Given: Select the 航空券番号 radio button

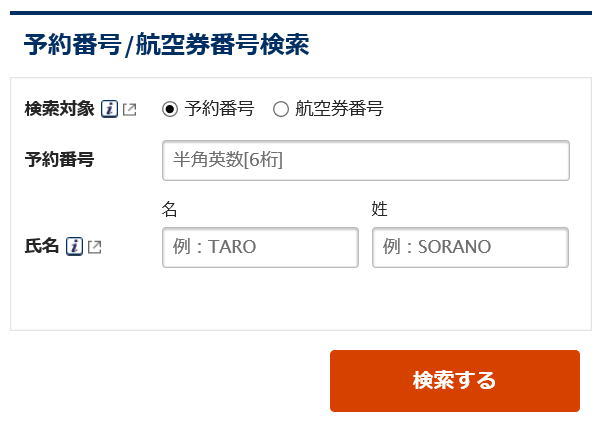Looking at the screenshot, I should click(281, 109).
